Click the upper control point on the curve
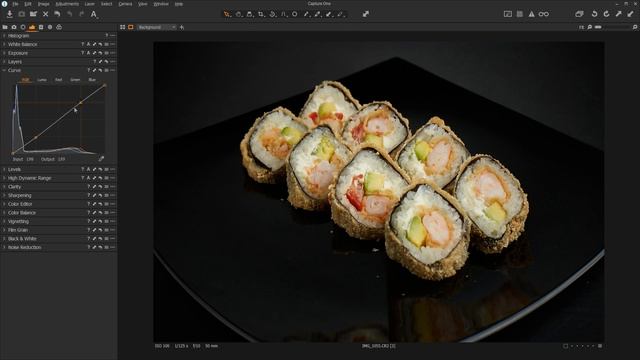The width and height of the screenshot is (640, 360). point(80,102)
